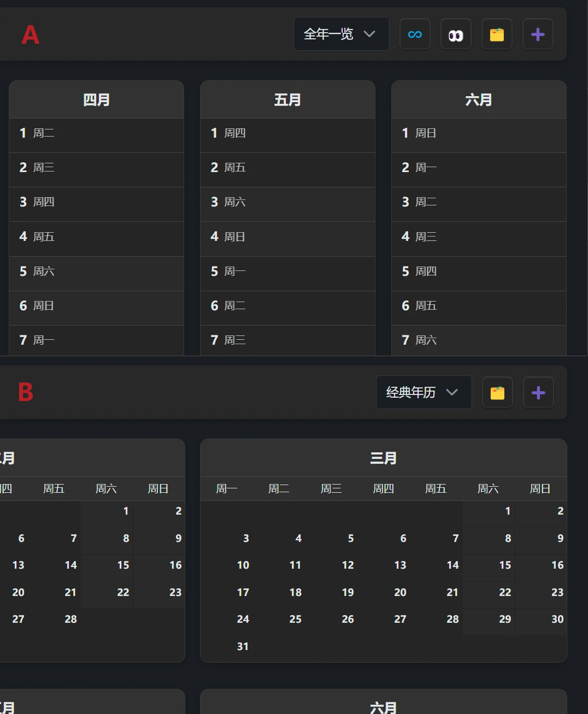Open the 全年一览 view dropdown
Viewport: 588px width, 714px height.
[341, 34]
